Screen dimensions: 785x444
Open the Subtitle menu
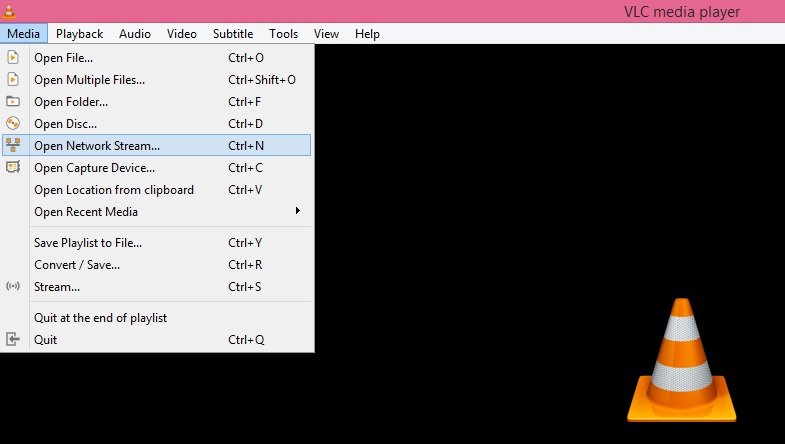pyautogui.click(x=233, y=34)
